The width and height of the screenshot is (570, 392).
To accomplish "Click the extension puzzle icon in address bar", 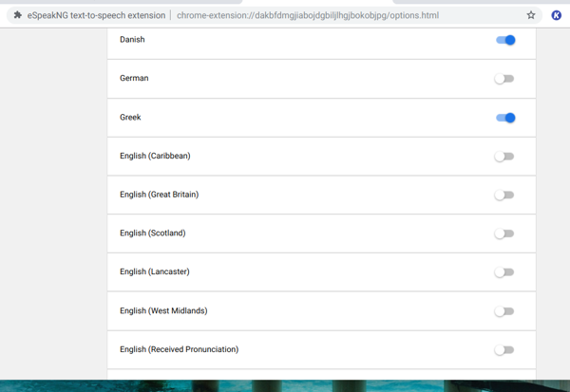I will [17, 15].
